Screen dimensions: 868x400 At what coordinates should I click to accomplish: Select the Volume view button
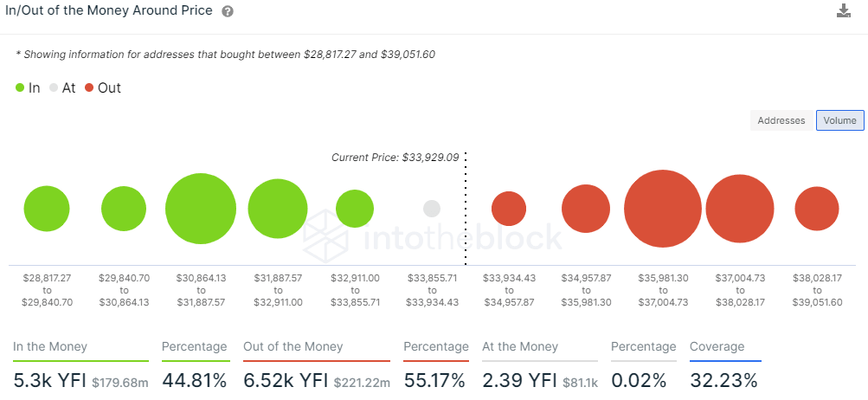click(x=839, y=120)
